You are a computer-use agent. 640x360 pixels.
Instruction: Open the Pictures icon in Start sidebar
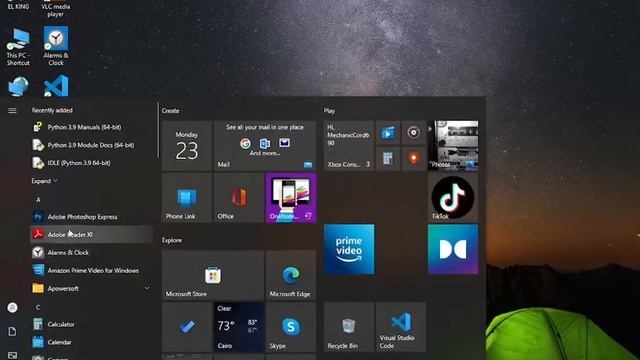[12, 356]
